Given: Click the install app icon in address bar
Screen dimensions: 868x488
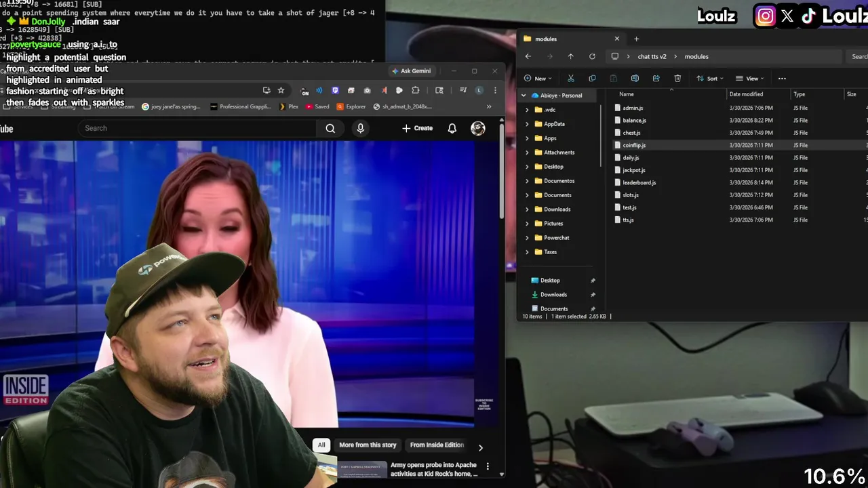Looking at the screenshot, I should [267, 90].
